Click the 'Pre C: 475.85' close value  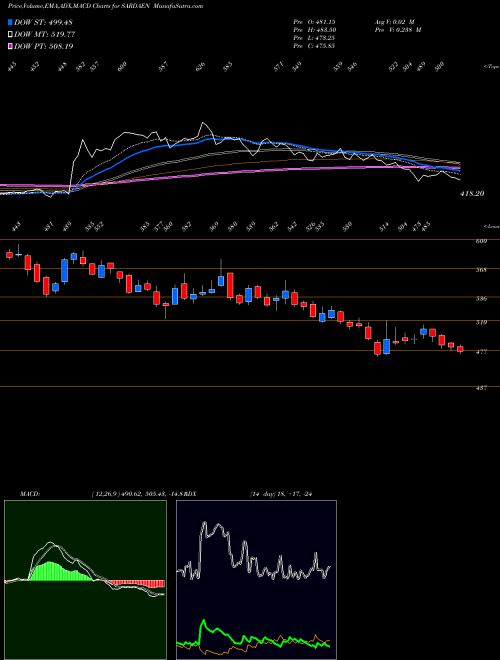coord(314,46)
